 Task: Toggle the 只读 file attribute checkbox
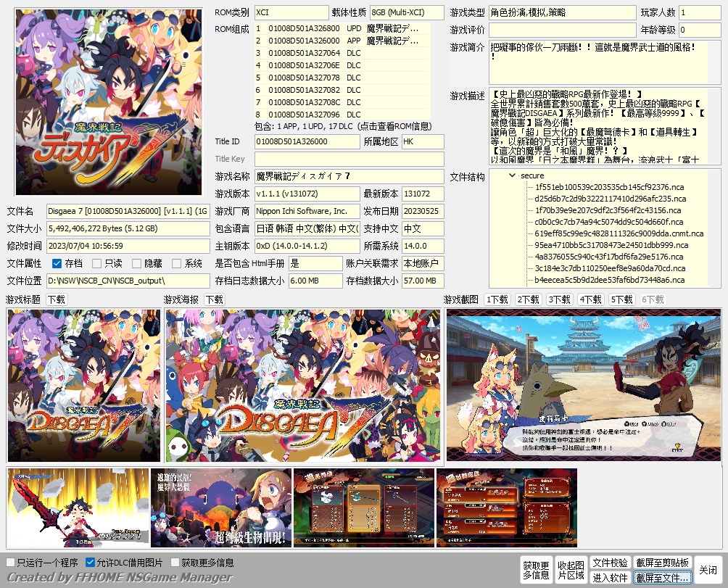pyautogui.click(x=96, y=264)
